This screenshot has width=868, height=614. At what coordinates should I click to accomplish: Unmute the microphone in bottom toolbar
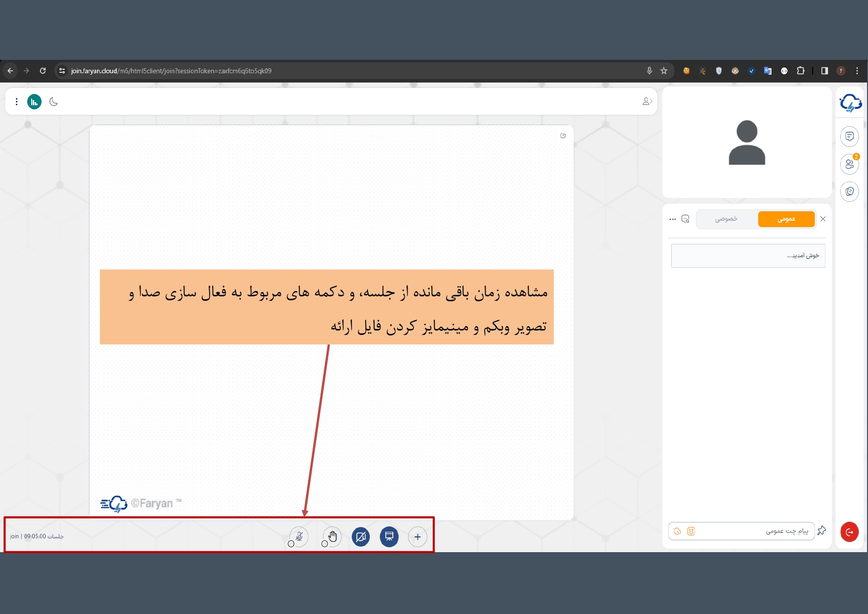tap(299, 536)
